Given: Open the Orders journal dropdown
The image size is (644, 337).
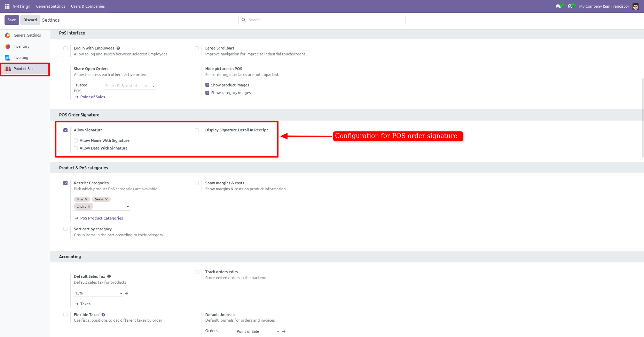Looking at the screenshot, I should click(x=258, y=331).
